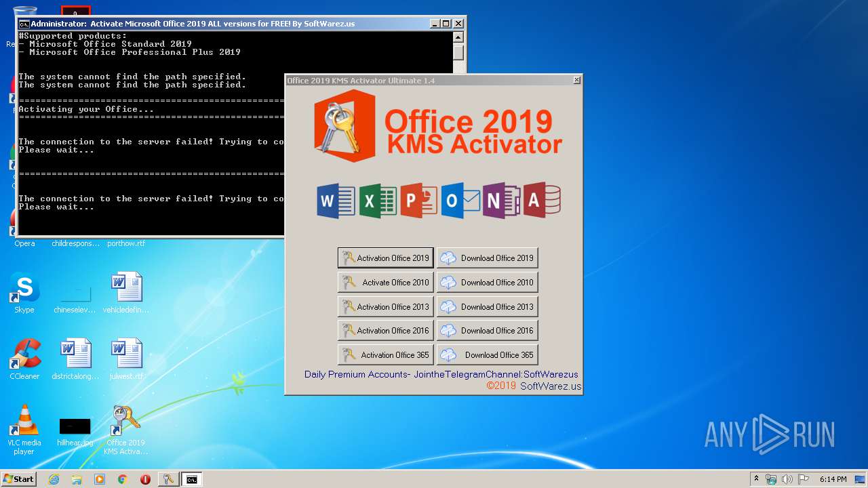Click the Download Office 2010 button

487,282
